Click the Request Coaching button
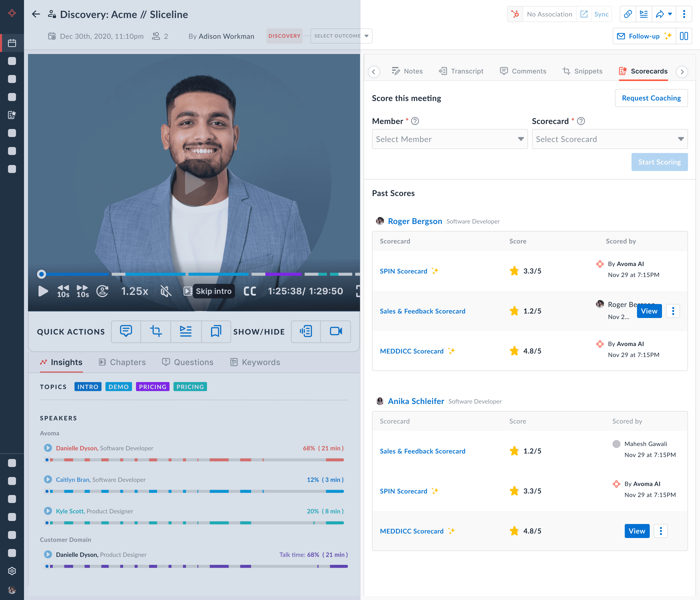Viewport: 700px width, 600px height. (651, 98)
